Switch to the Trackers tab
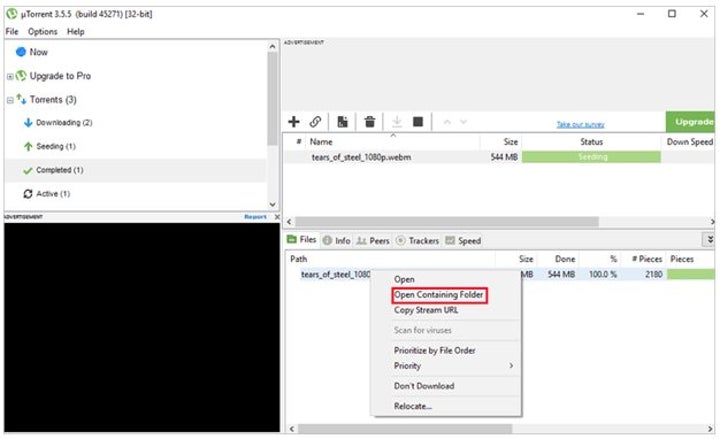Screen dimensions: 720x439 coord(418,241)
